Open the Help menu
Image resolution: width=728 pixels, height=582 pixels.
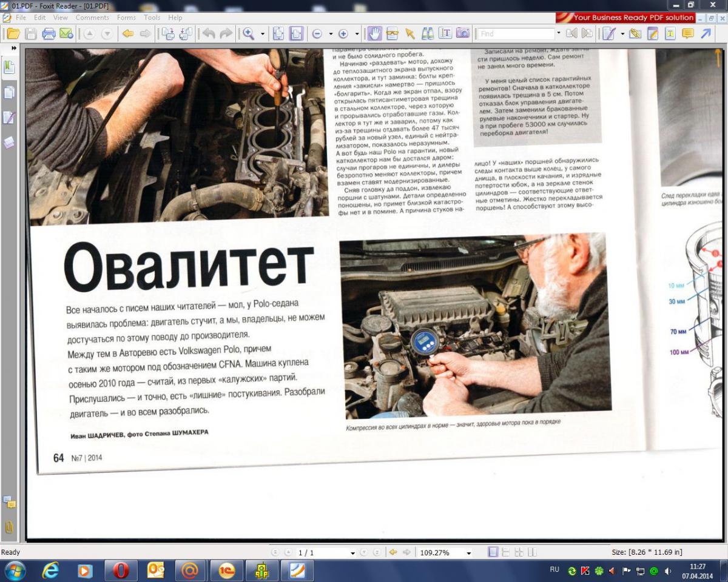(175, 18)
